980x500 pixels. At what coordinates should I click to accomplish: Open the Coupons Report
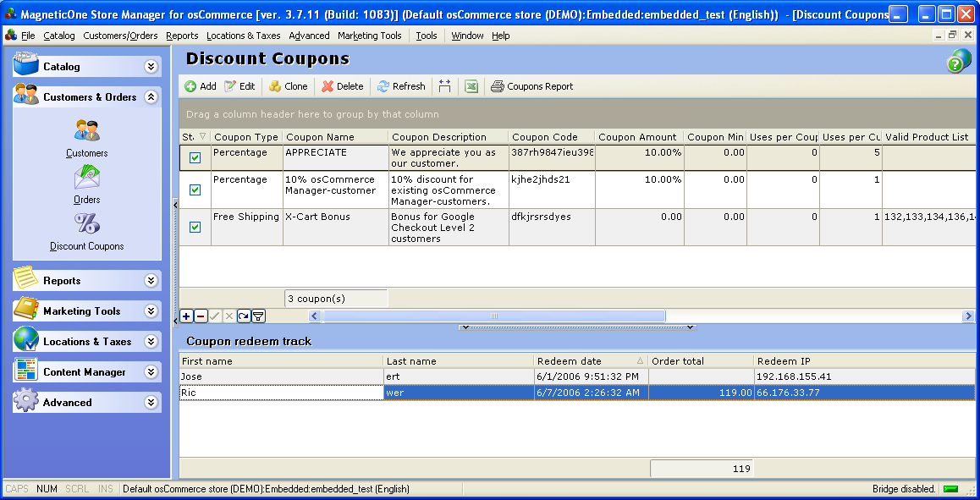coord(531,86)
